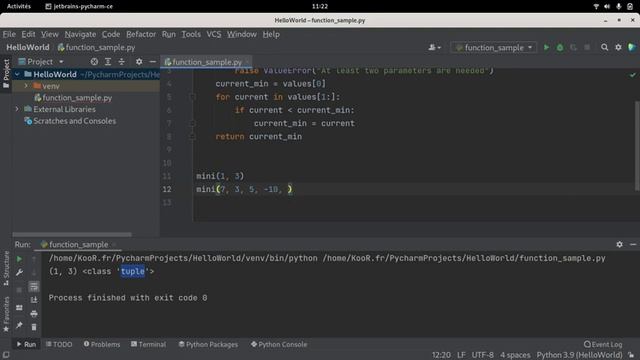Screen dimensions: 640x360
Task: Toggle the Favorites side tool window button
Action: (6, 314)
